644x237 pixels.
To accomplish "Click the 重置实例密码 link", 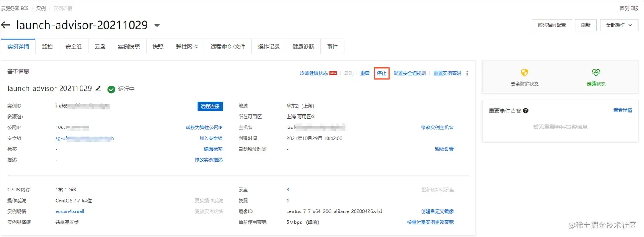I will pyautogui.click(x=447, y=73).
